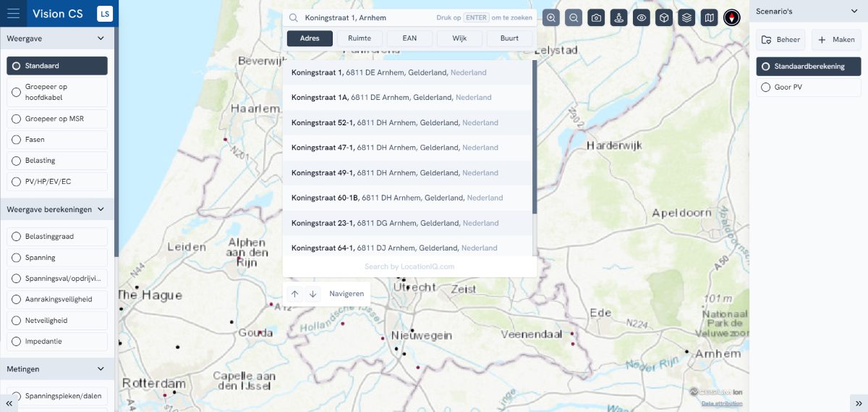Select Aanrakingsveiligheid calculation view
Viewport: 868px width, 412px height.
[x=57, y=299]
